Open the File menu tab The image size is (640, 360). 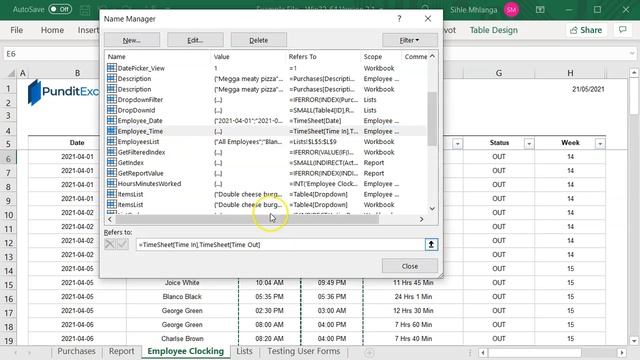click(17, 30)
